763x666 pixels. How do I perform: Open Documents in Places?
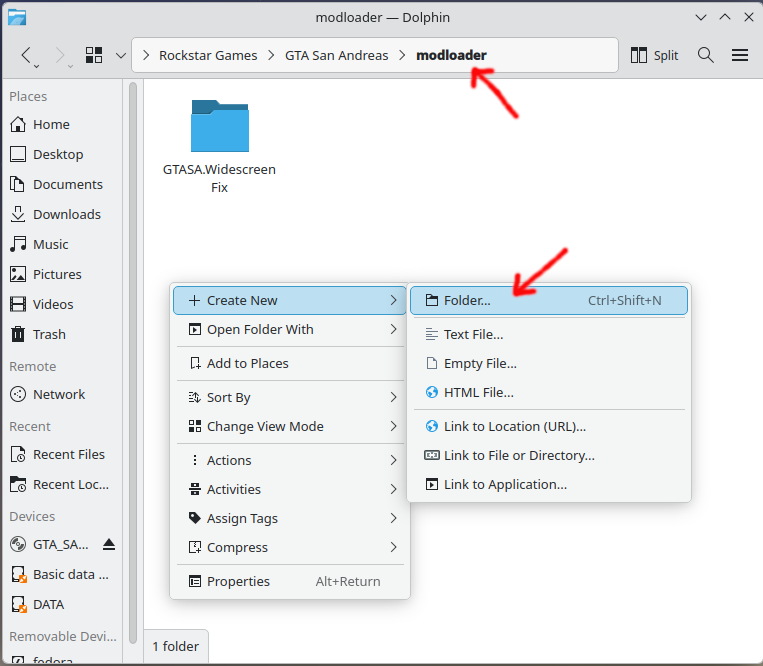coord(62,184)
